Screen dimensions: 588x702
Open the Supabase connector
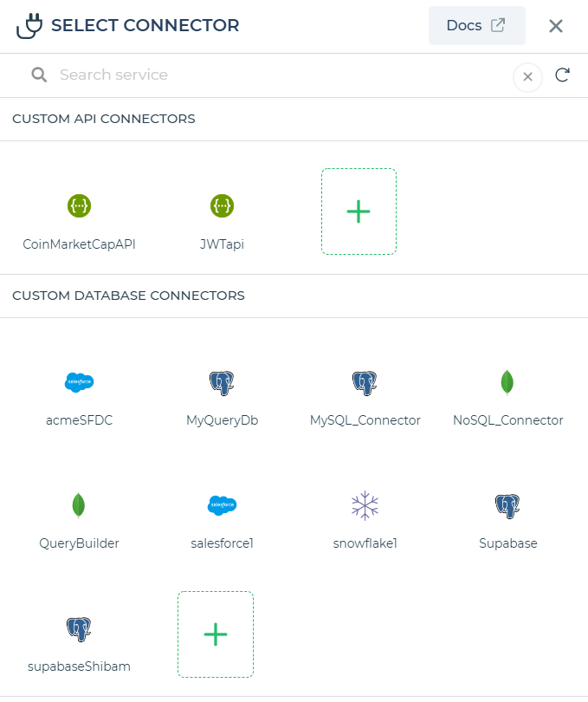[507, 505]
